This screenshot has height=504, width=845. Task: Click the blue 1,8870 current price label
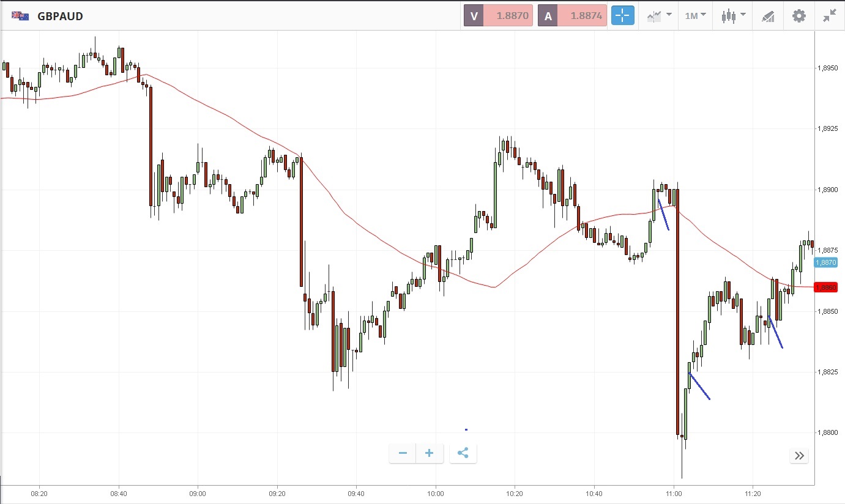coord(825,262)
